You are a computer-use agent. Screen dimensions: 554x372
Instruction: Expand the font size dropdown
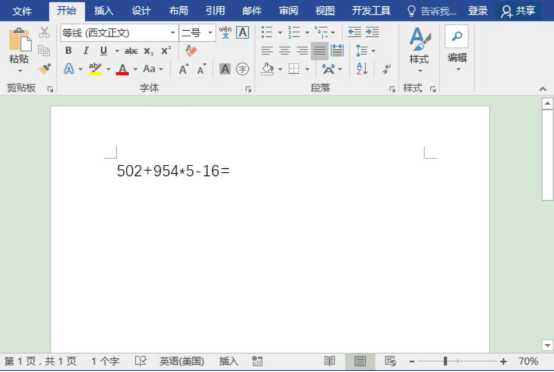[x=210, y=33]
